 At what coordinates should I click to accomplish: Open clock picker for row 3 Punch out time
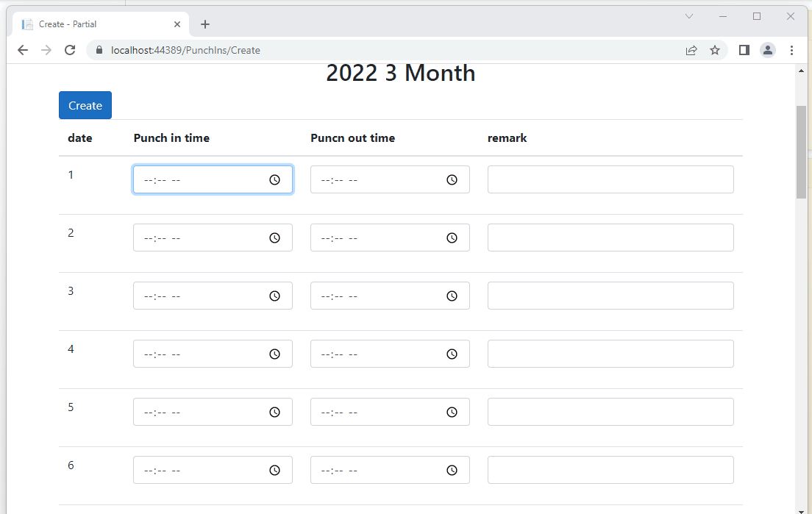pos(452,296)
